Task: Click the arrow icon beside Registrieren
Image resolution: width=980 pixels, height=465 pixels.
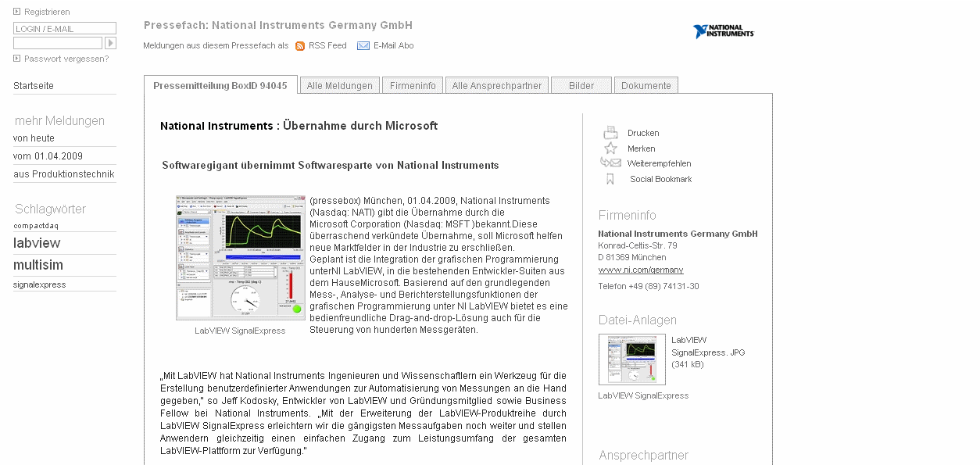Action: click(x=17, y=12)
